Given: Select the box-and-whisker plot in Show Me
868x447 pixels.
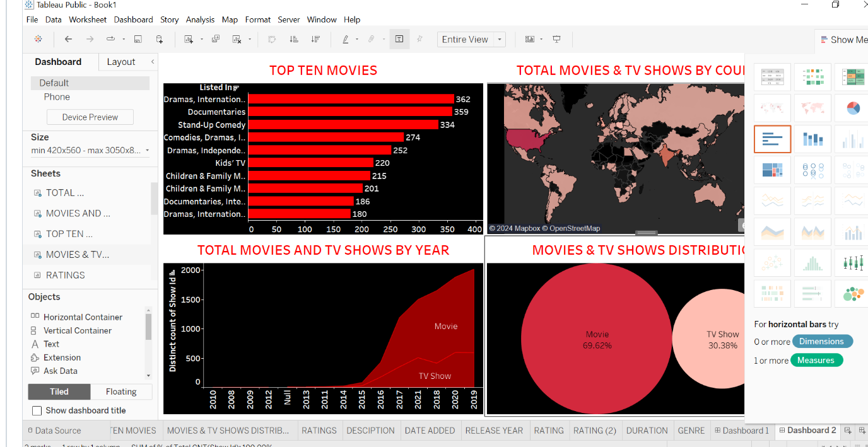Looking at the screenshot, I should 852,263.
